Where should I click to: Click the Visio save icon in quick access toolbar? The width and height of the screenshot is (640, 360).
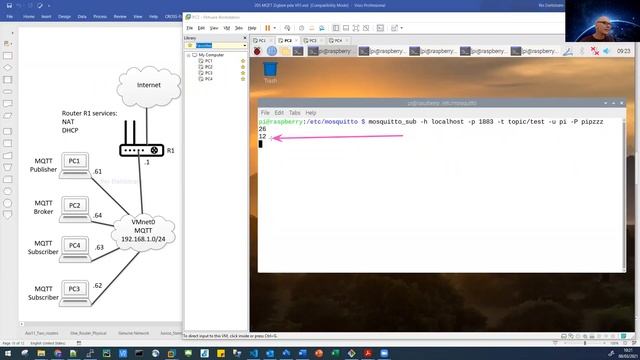[x=9, y=6]
